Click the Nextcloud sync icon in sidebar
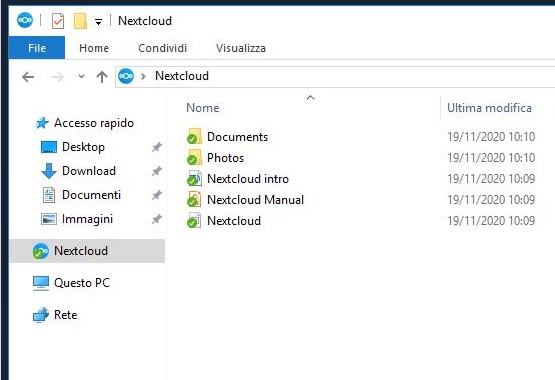Screen dimensions: 555x380 pyautogui.click(x=41, y=251)
